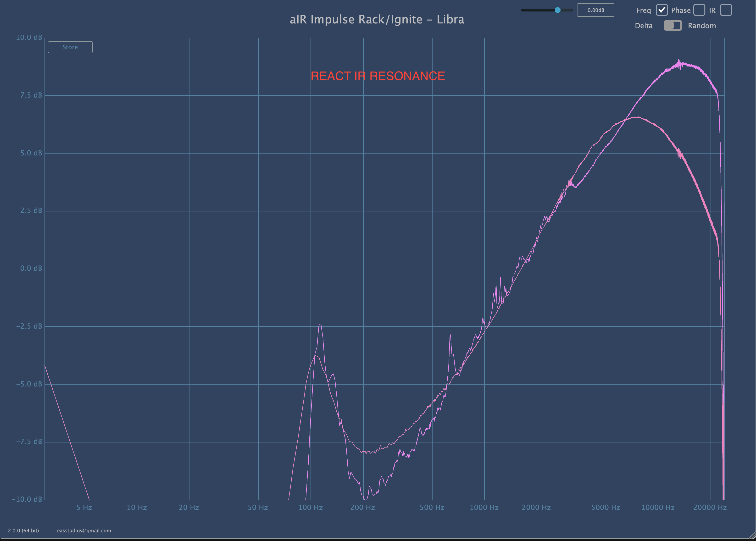Click the 100 Hz axis label
Screen dimensions: 756x541
click(310, 507)
